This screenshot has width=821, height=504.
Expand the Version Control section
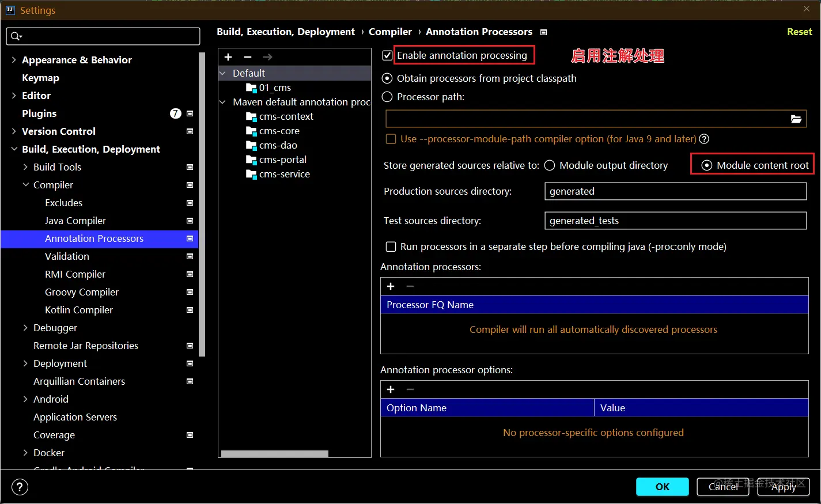(14, 131)
